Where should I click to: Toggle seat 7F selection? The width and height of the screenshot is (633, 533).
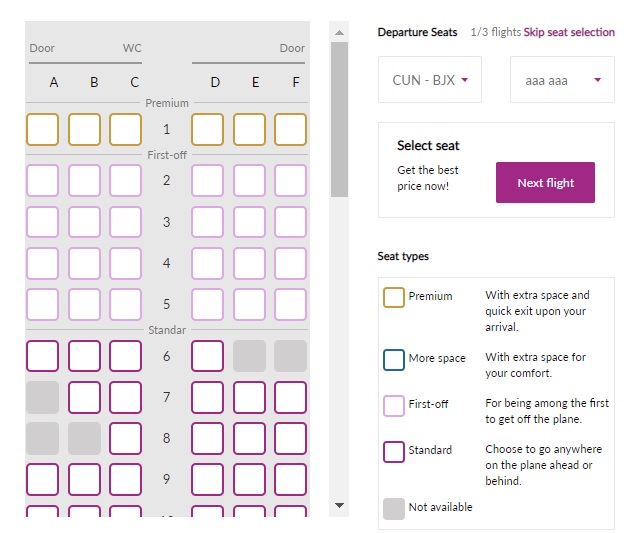[x=290, y=398]
